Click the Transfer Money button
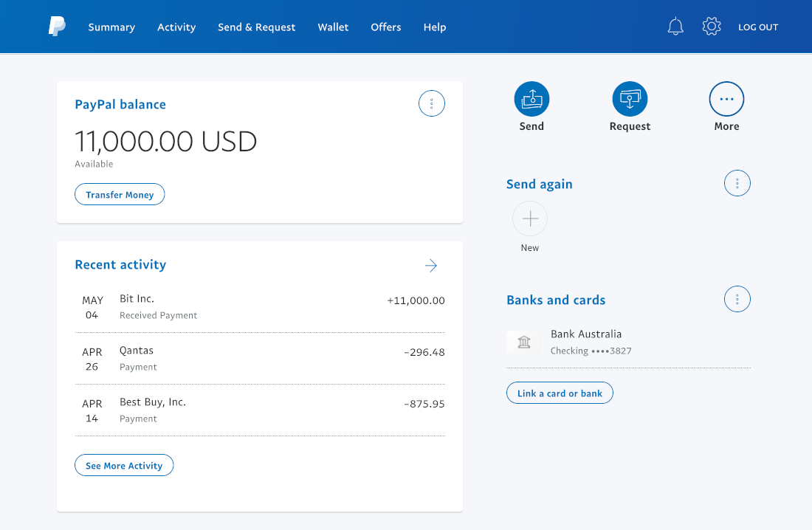 [x=120, y=194]
